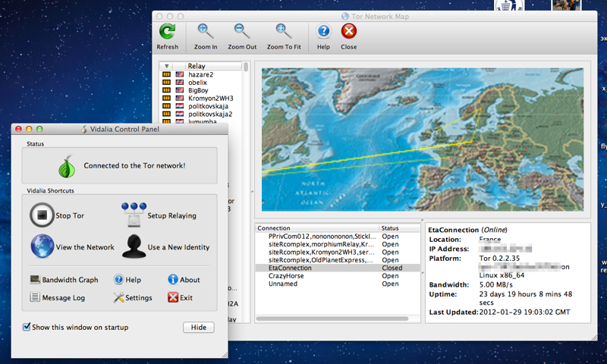Click the Refresh icon in toolbar
This screenshot has height=364, width=607.
[x=167, y=32]
